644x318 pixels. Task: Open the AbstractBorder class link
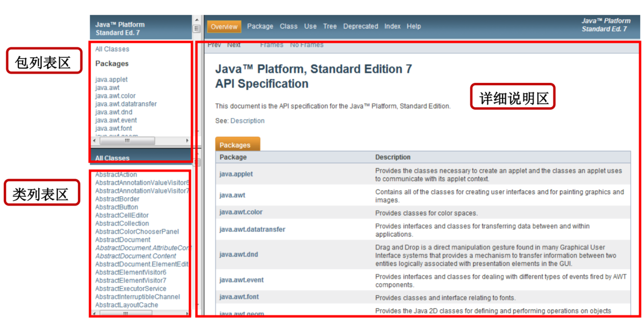[117, 199]
